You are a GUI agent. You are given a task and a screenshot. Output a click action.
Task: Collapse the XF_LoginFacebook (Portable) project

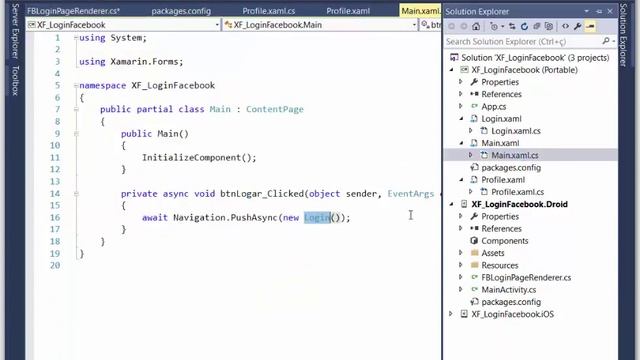tap(451, 70)
